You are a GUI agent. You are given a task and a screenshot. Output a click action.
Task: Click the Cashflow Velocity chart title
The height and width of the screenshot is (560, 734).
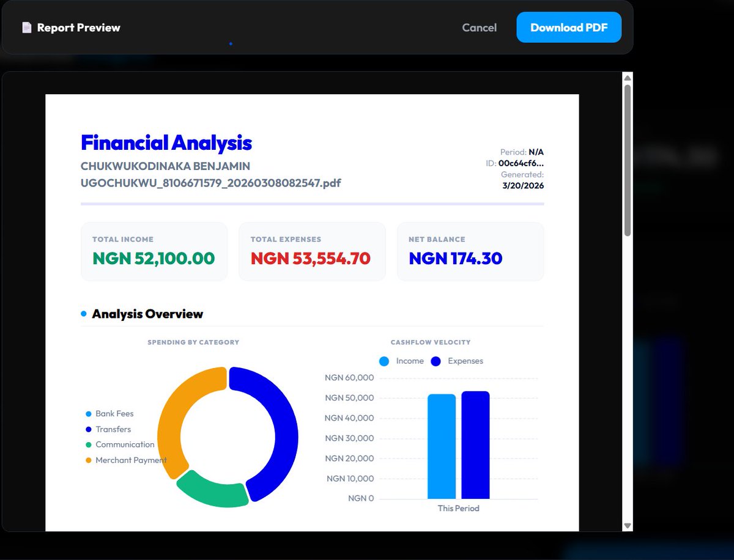click(431, 342)
